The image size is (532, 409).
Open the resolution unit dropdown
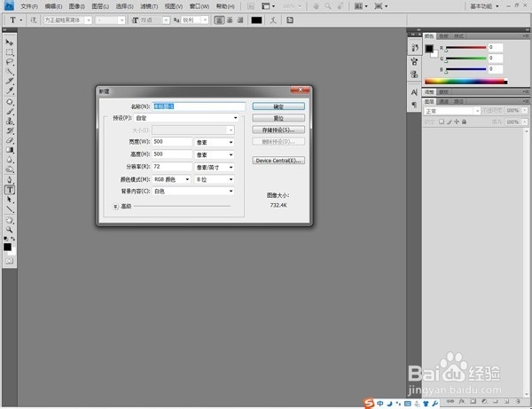[214, 168]
